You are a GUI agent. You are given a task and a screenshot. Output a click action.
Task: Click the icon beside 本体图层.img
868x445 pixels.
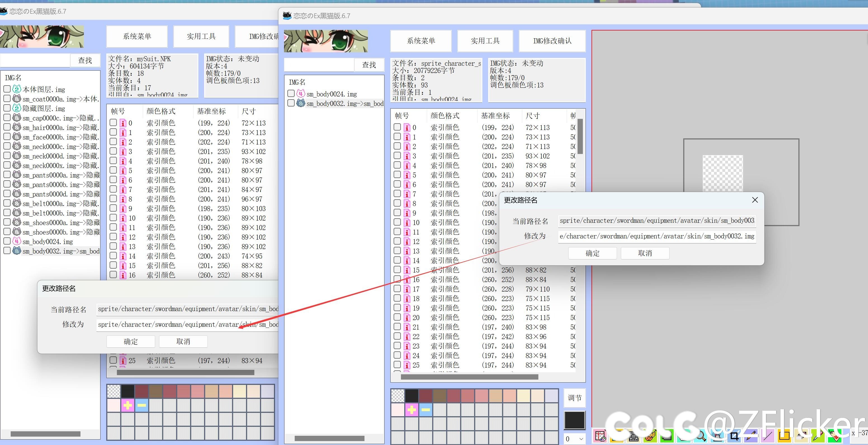coord(17,89)
